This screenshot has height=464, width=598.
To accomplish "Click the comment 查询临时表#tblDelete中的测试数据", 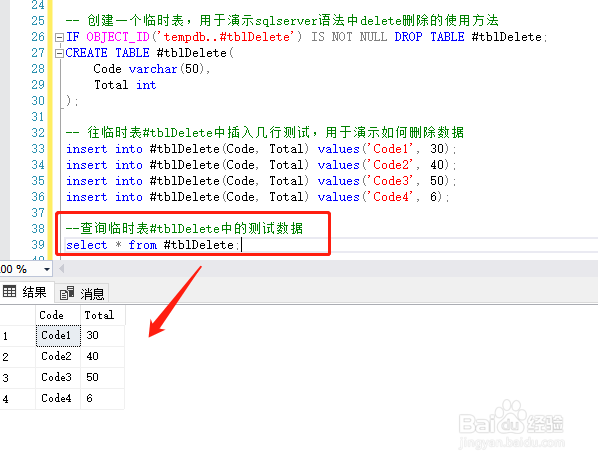I will (x=185, y=229).
